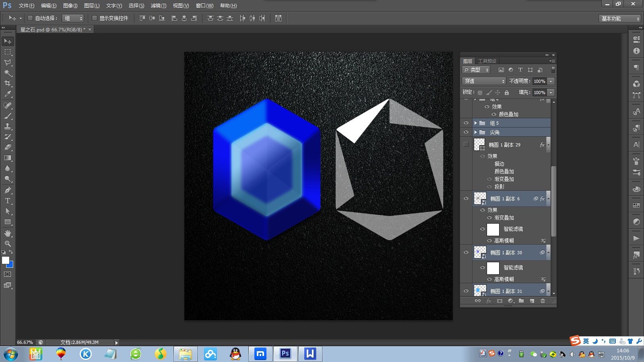Select the Zoom tool
Viewport: 644px width, 362px height.
tap(8, 244)
